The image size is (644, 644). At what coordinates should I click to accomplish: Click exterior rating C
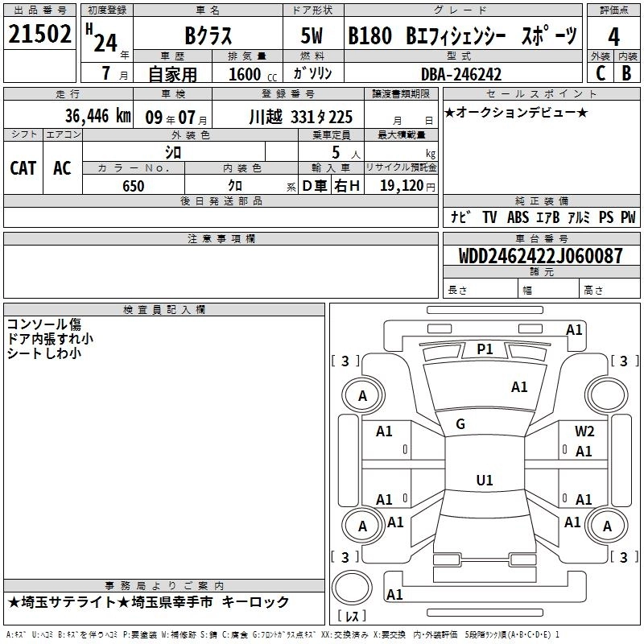pyautogui.click(x=601, y=73)
